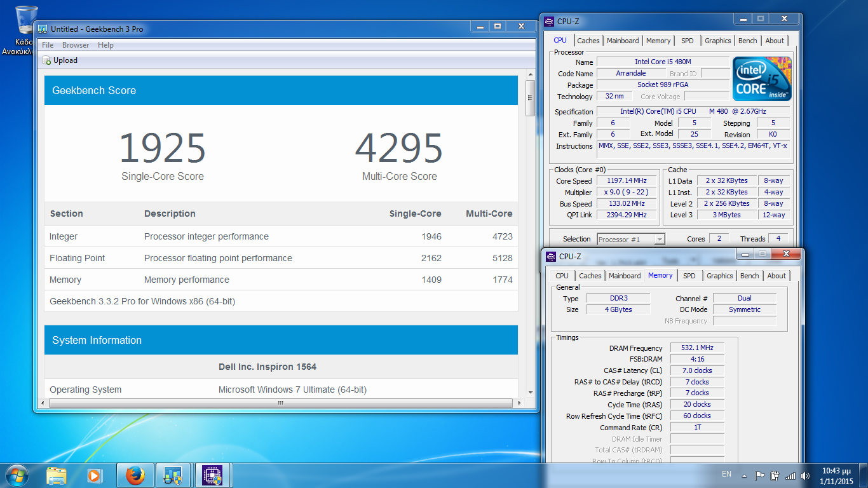Click the Symmetric DC Mode value
The height and width of the screenshot is (488, 868).
pyautogui.click(x=745, y=309)
